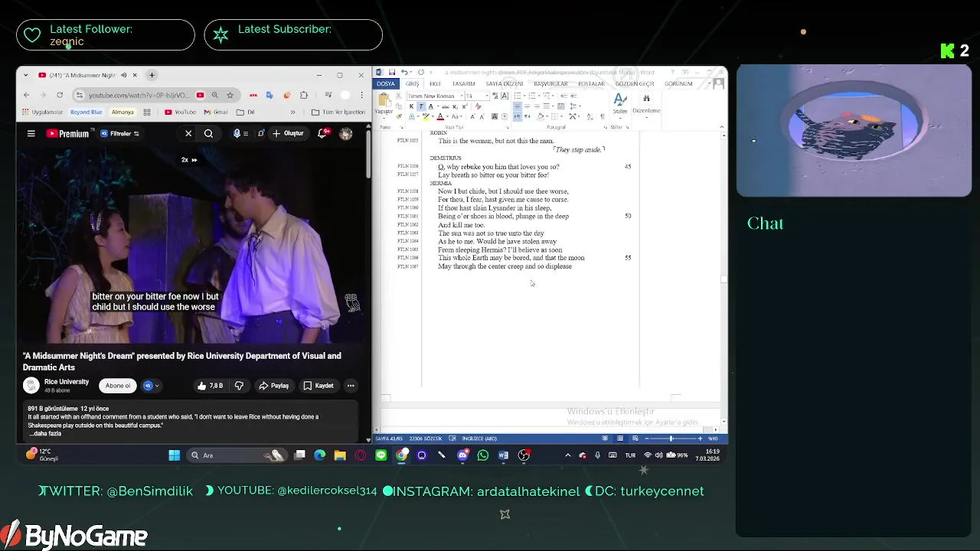Pick the red font color button
The width and height of the screenshot is (980, 551).
(x=440, y=116)
